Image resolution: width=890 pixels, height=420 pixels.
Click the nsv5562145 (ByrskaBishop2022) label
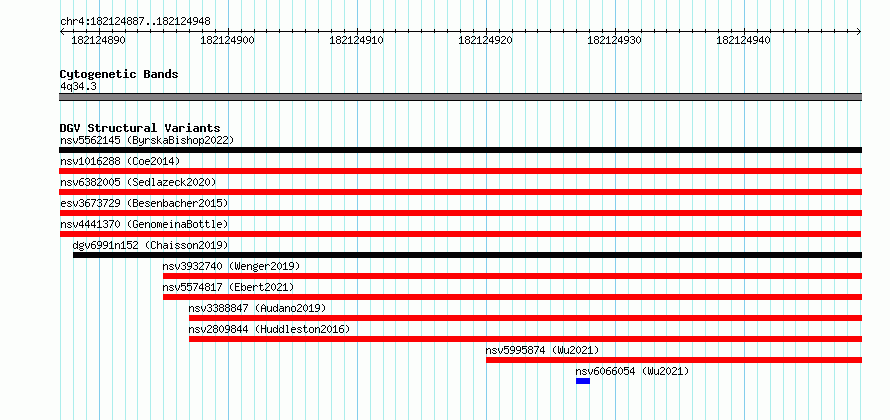pos(147,140)
